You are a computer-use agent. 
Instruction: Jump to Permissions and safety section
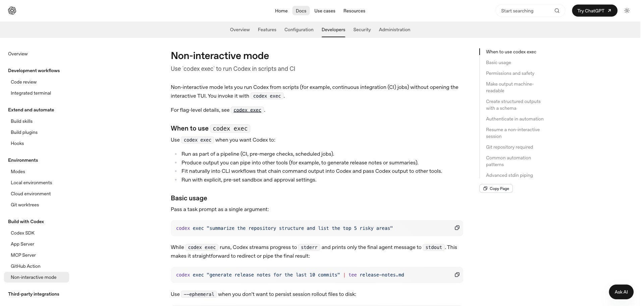click(510, 73)
